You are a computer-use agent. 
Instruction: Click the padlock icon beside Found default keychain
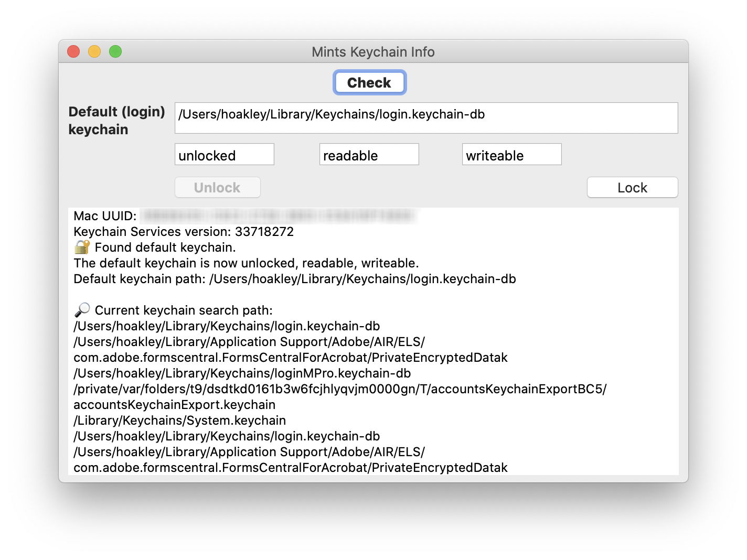[x=82, y=247]
